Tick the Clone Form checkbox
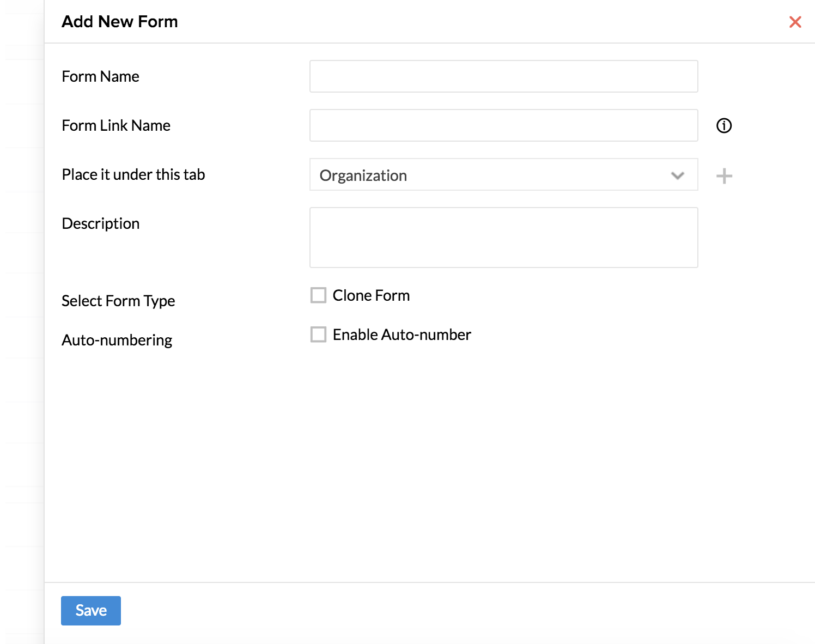 click(318, 295)
